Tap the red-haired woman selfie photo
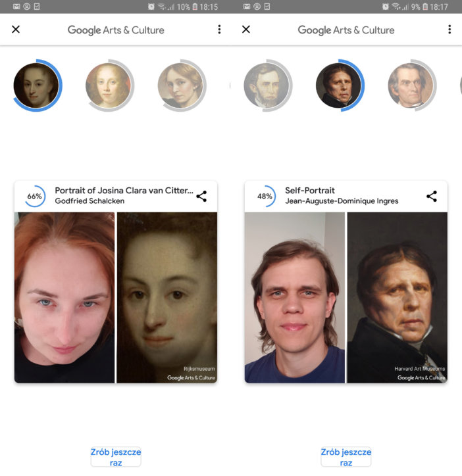Screen dimensions: 462x476 pos(64,297)
